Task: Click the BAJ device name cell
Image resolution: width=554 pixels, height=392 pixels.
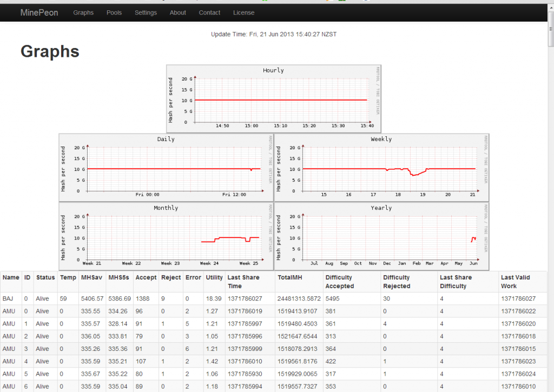Action: tap(8, 299)
